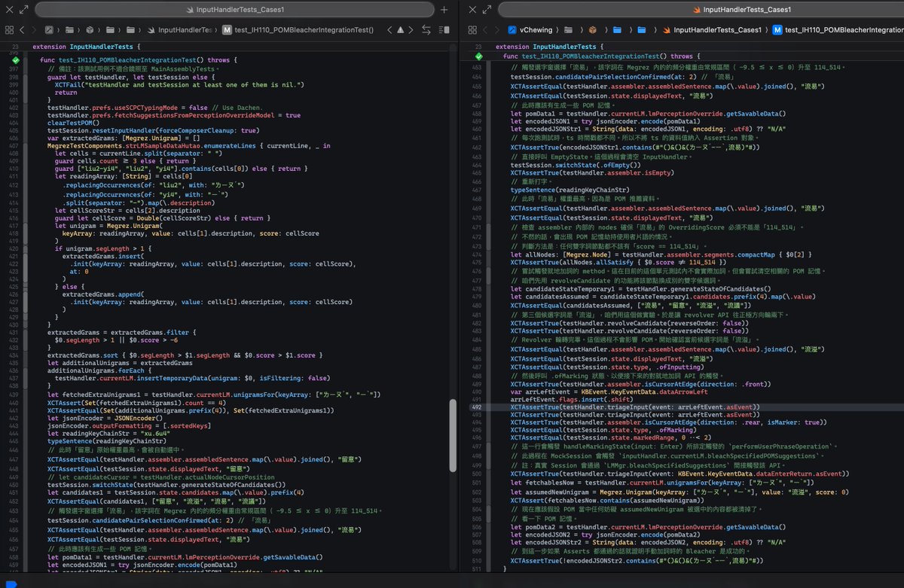Open test_IH110 method breadcrumb in left jump bar
This screenshot has width=904, height=588.
click(x=298, y=30)
